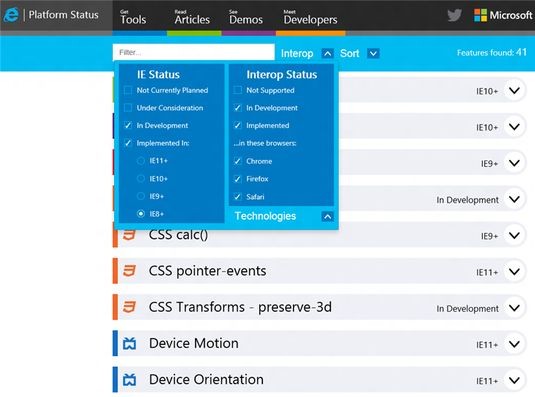
Task: Uncheck IE Status In Development
Action: pyautogui.click(x=128, y=126)
